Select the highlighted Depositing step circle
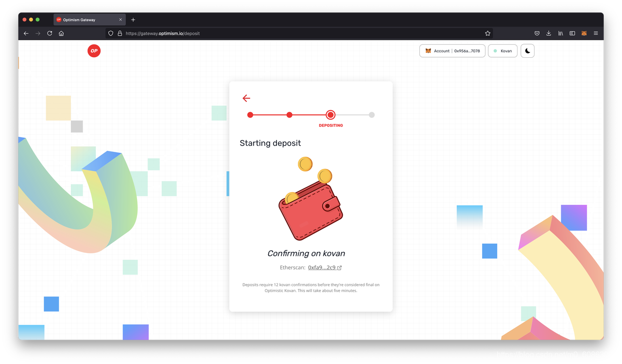Image resolution: width=622 pixels, height=364 pixels. click(x=330, y=115)
